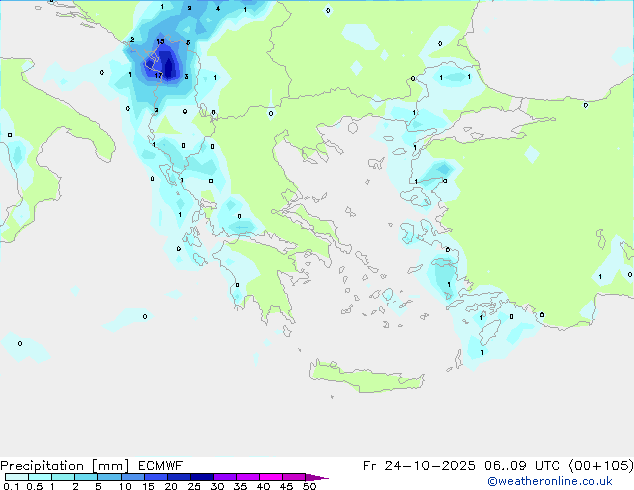Choose the 20–25 mm dark blue legend box
This screenshot has width=634, height=490.
[178, 477]
